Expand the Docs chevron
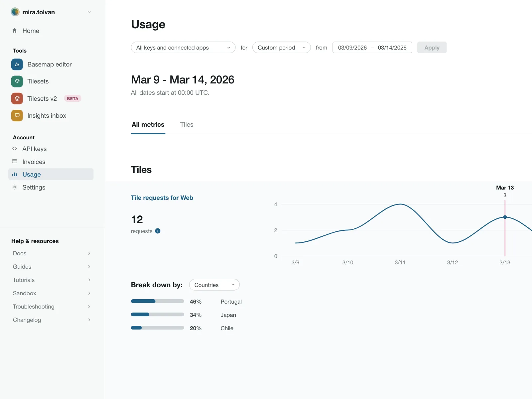 point(89,253)
